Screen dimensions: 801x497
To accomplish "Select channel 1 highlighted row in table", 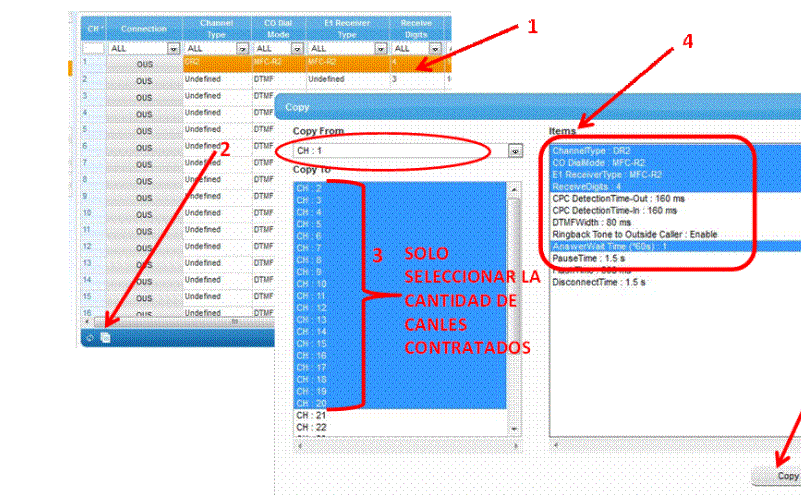I will tap(300, 62).
